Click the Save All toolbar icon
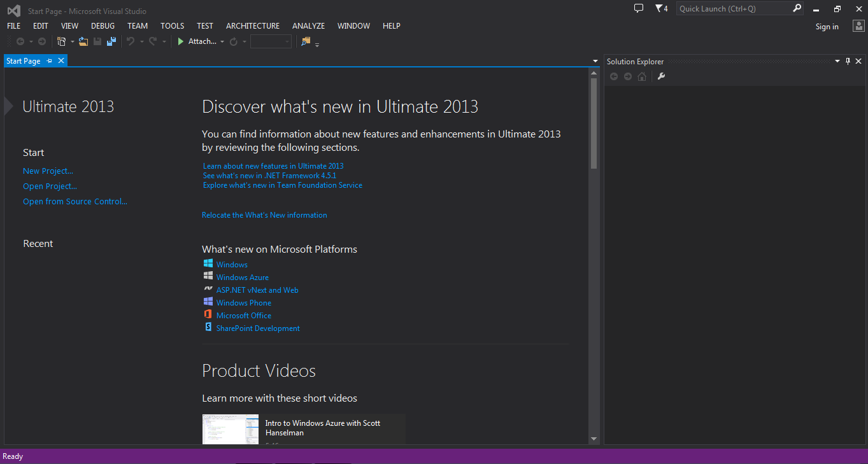Image resolution: width=868 pixels, height=464 pixels. (x=111, y=41)
